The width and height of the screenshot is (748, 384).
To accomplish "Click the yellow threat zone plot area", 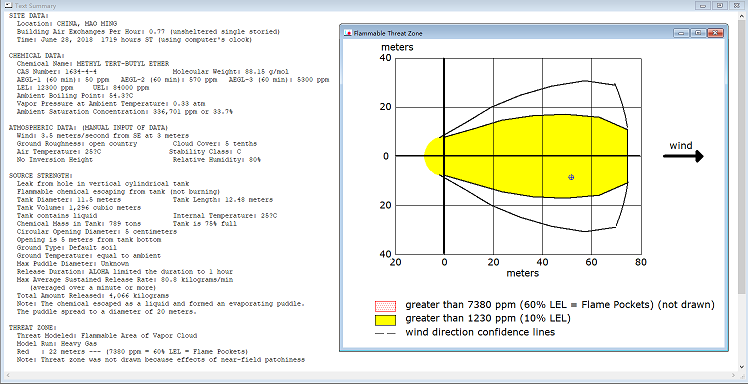I will [x=525, y=156].
